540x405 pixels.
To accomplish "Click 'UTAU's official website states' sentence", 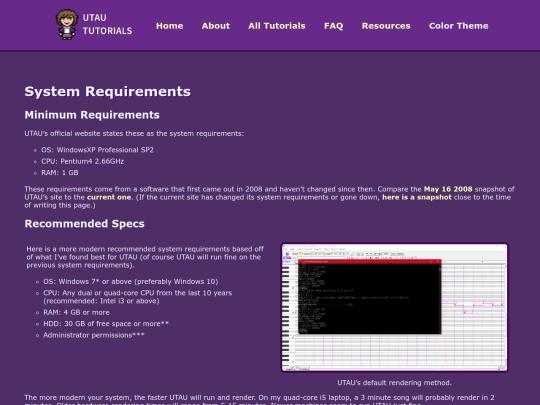I will [x=134, y=134].
